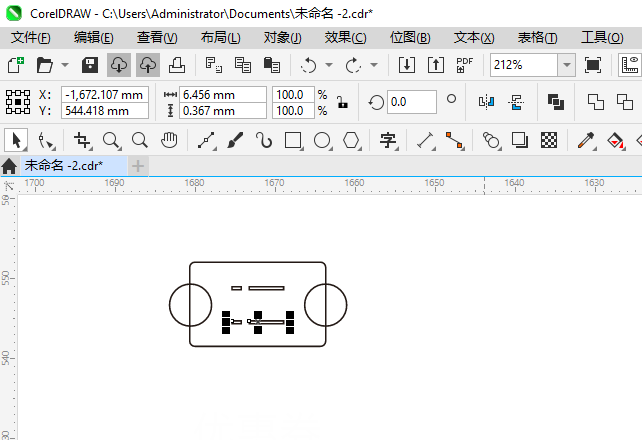Screen dimensions: 642x440
Task: Expand the Open recent dropdown arrow
Action: click(65, 65)
